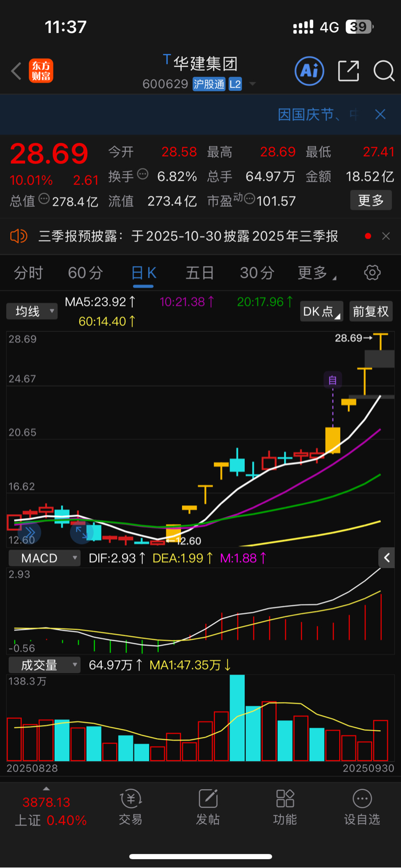Tap the 金额 18.52亿 value
The image size is (401, 868).
pos(370,176)
